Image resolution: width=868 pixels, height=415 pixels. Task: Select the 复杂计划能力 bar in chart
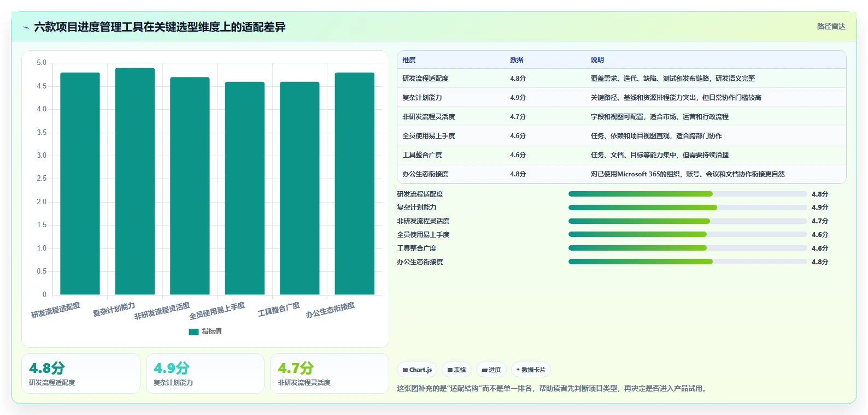pos(135,181)
